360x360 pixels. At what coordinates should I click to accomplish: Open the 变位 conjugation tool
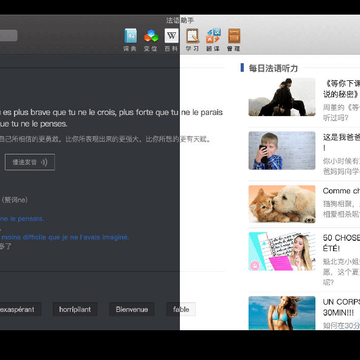pos(151,40)
